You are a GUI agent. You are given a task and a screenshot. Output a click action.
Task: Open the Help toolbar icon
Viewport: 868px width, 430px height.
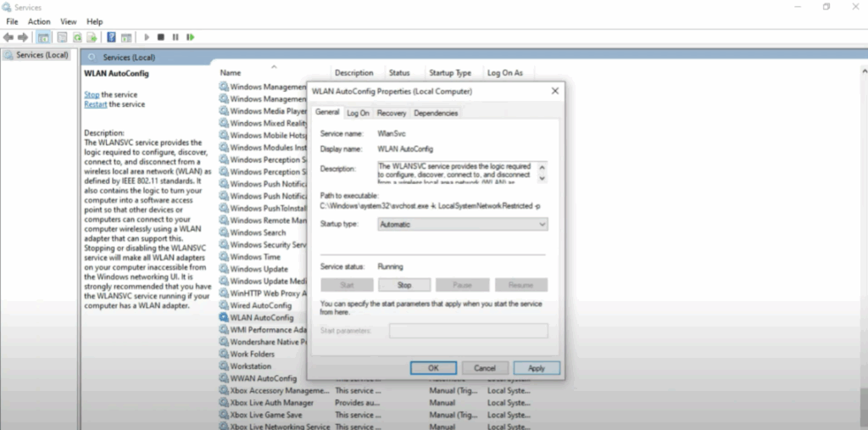pos(111,37)
